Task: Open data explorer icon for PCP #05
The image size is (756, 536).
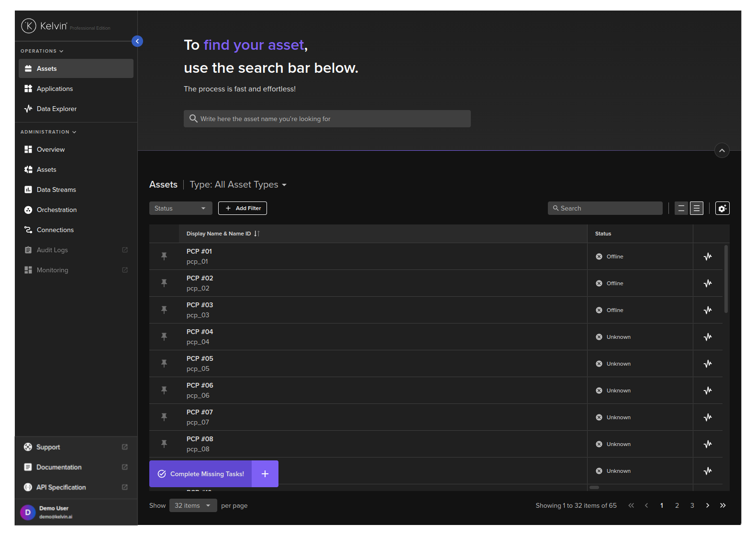Action: [x=708, y=364]
